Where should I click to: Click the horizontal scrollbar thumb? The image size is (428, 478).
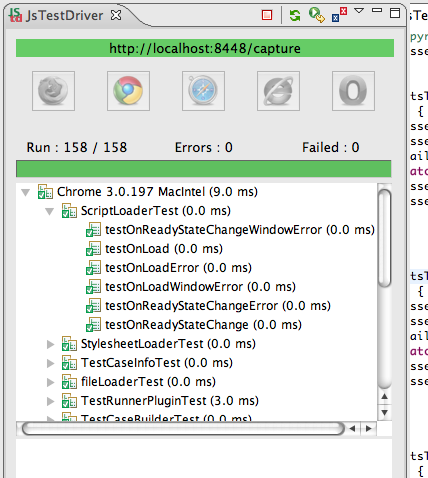(x=183, y=429)
